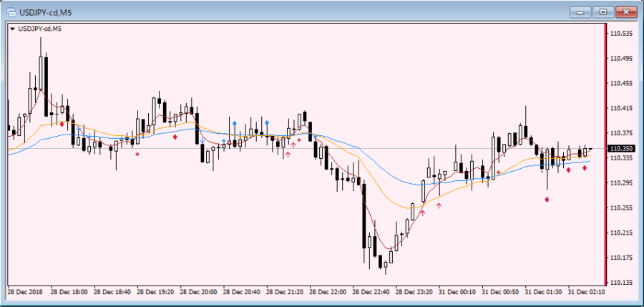Click the 31 Dec 00:10 time label
Screen dimensions: 644x307
[x=457, y=292]
